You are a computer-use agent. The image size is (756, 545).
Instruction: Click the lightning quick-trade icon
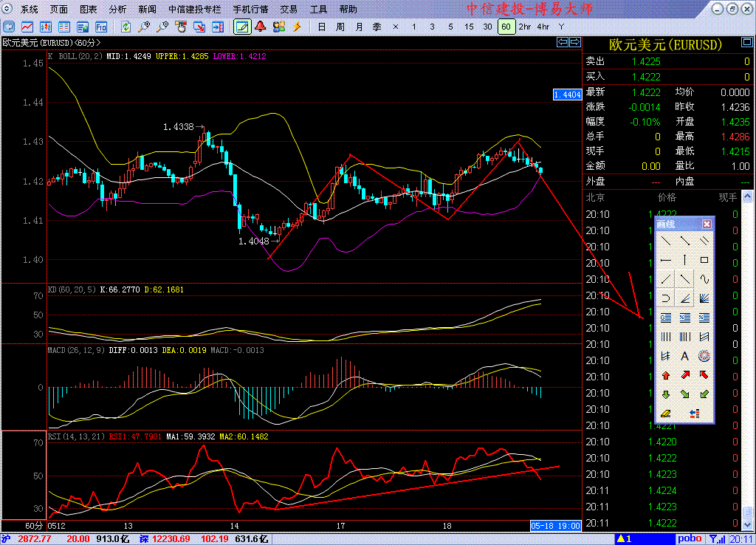(297, 27)
